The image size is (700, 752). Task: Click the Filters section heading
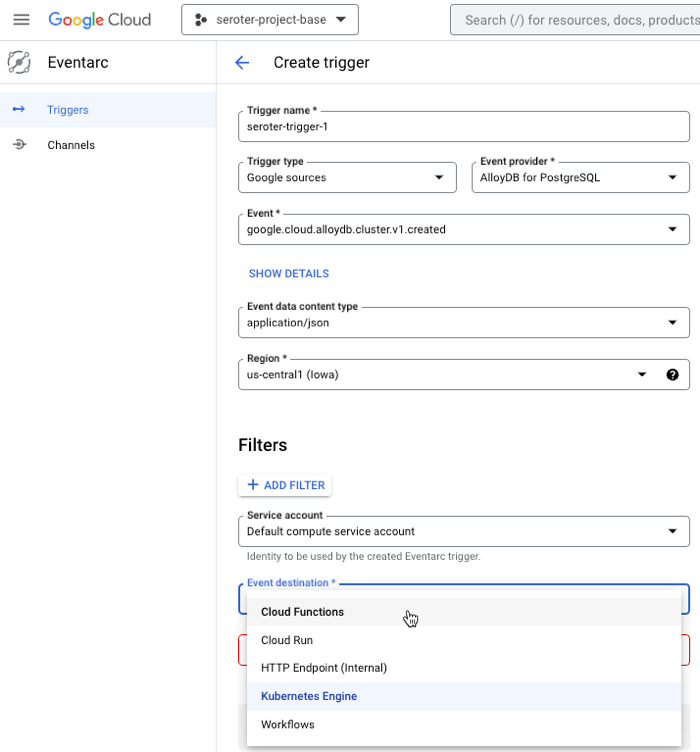(263, 445)
